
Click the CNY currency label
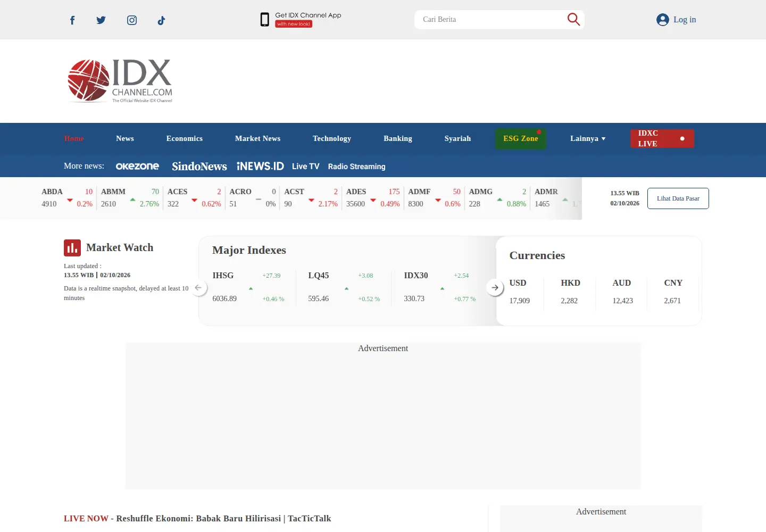click(x=673, y=283)
